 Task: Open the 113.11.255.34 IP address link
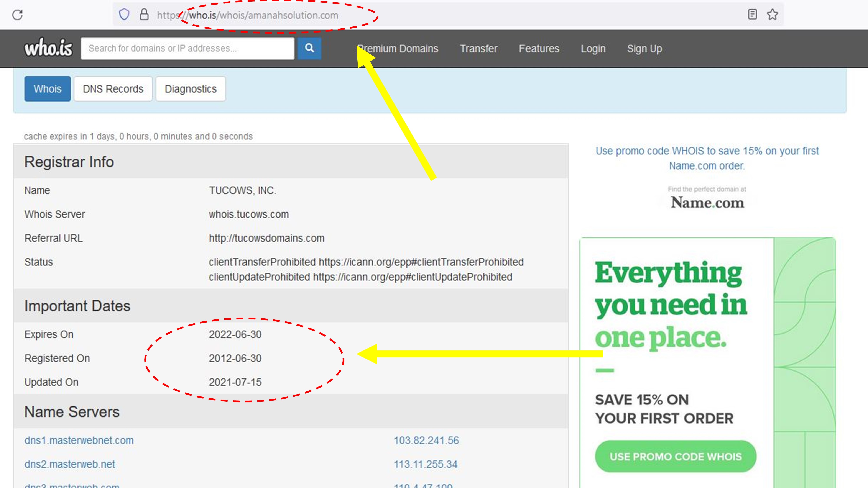(x=426, y=464)
